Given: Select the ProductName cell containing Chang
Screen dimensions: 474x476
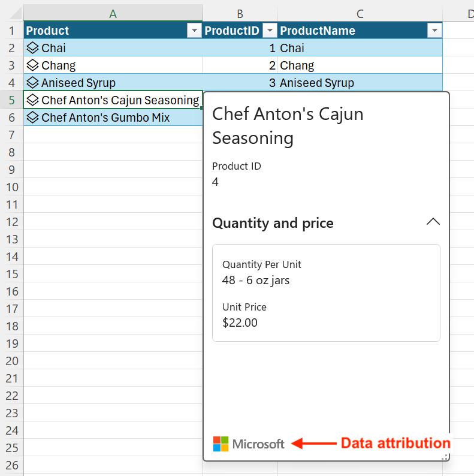Looking at the screenshot, I should 360,65.
